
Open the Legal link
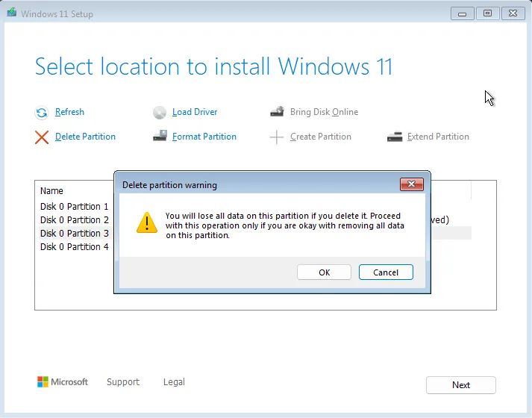click(174, 382)
